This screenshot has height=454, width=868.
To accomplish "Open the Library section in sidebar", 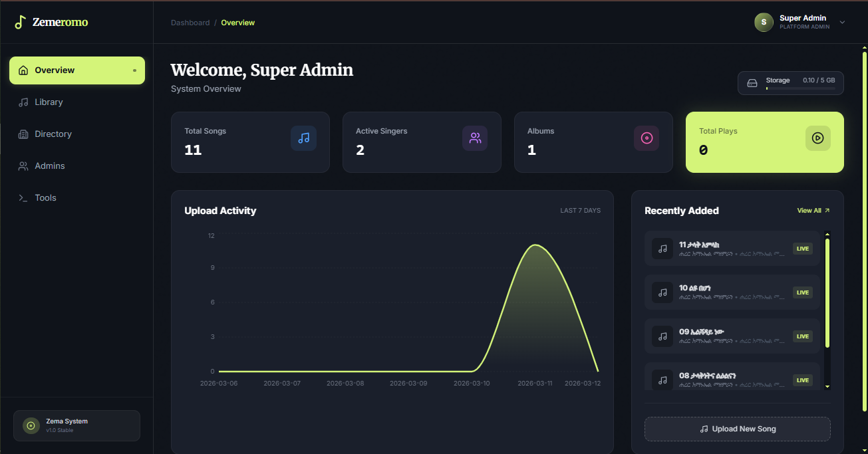I will [77, 102].
